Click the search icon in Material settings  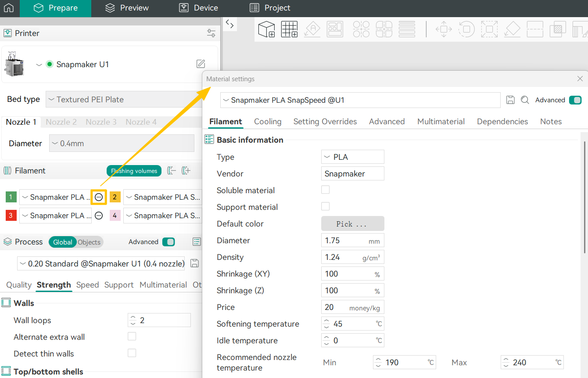pyautogui.click(x=525, y=100)
